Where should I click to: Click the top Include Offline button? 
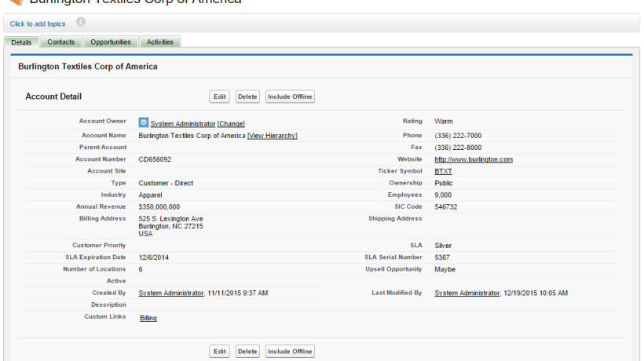click(x=290, y=97)
